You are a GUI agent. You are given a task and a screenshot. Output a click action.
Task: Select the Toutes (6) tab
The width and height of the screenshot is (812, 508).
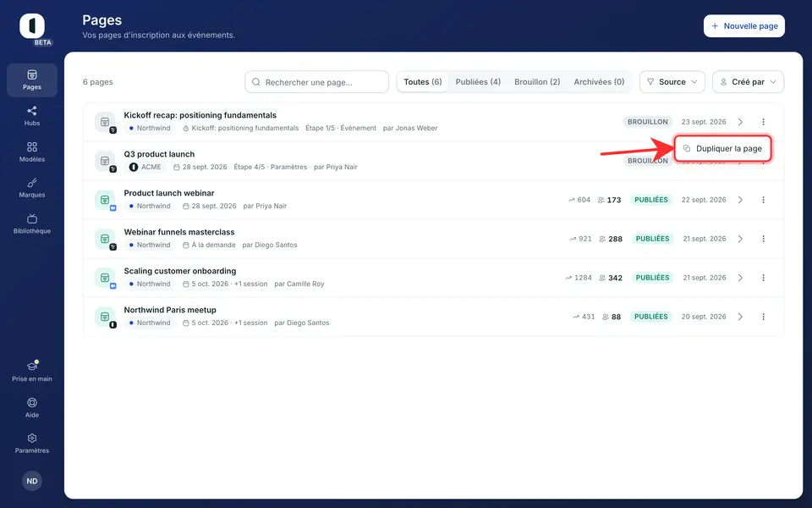423,82
